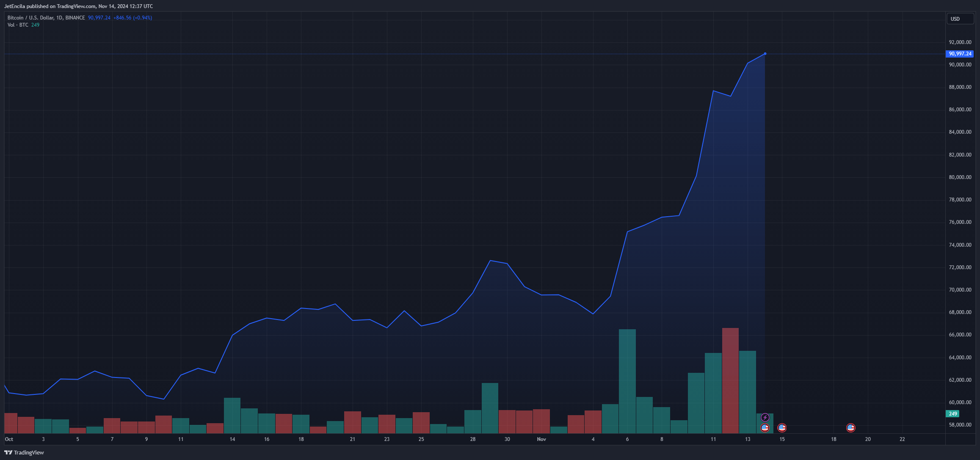
Task: Click the TradingView logo at bottom left
Action: point(24,452)
